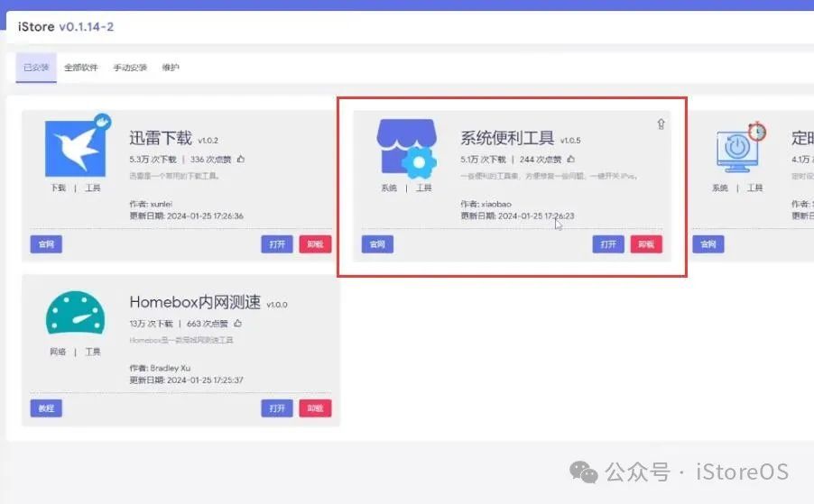Click 打开 on the 系统便利工具 card
The width and height of the screenshot is (814, 504).
pos(608,244)
